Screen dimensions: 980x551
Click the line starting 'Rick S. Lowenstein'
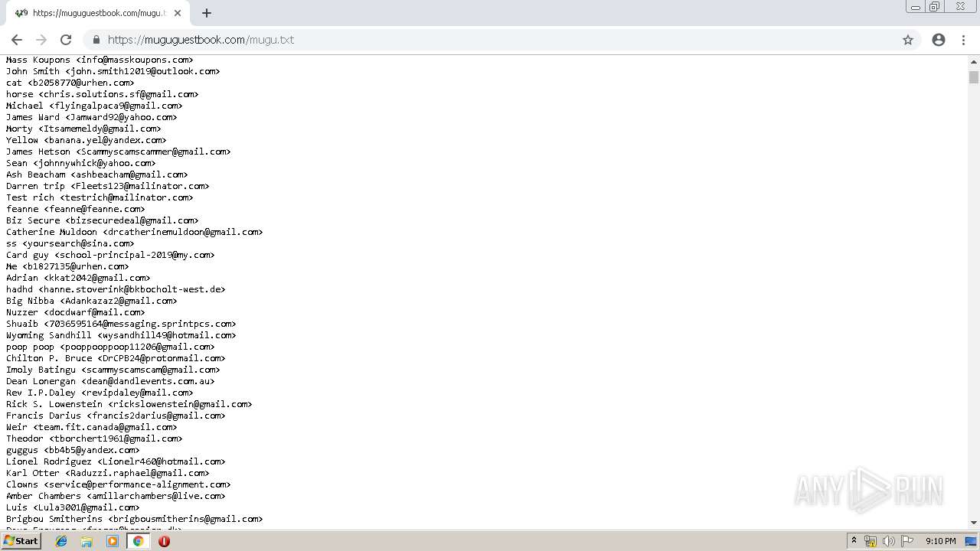tap(129, 404)
